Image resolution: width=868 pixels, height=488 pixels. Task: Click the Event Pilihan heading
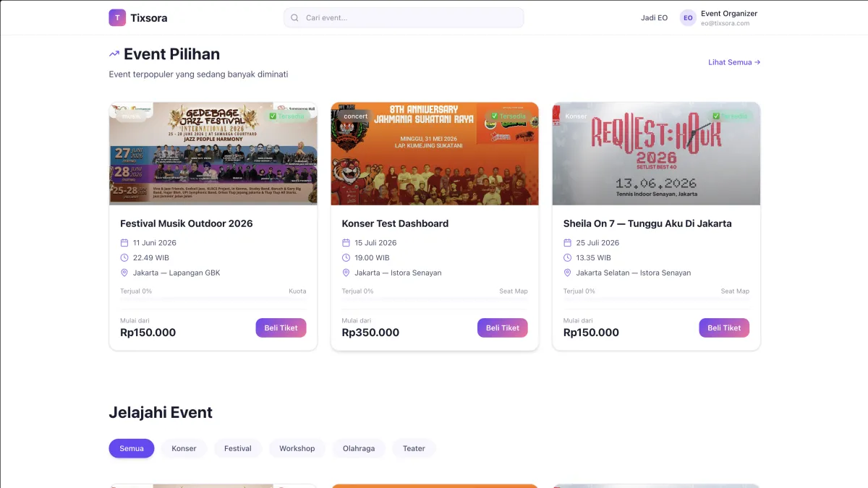click(171, 53)
